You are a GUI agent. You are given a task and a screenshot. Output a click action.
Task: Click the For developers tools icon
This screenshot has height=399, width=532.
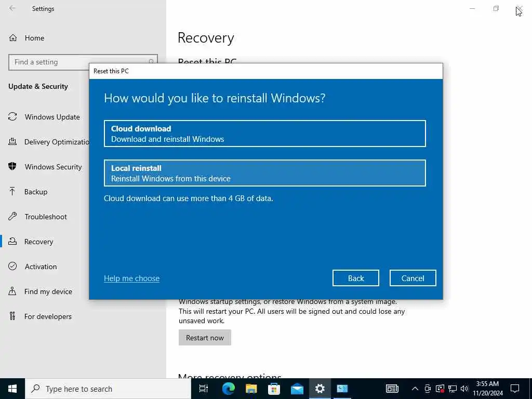click(x=12, y=316)
